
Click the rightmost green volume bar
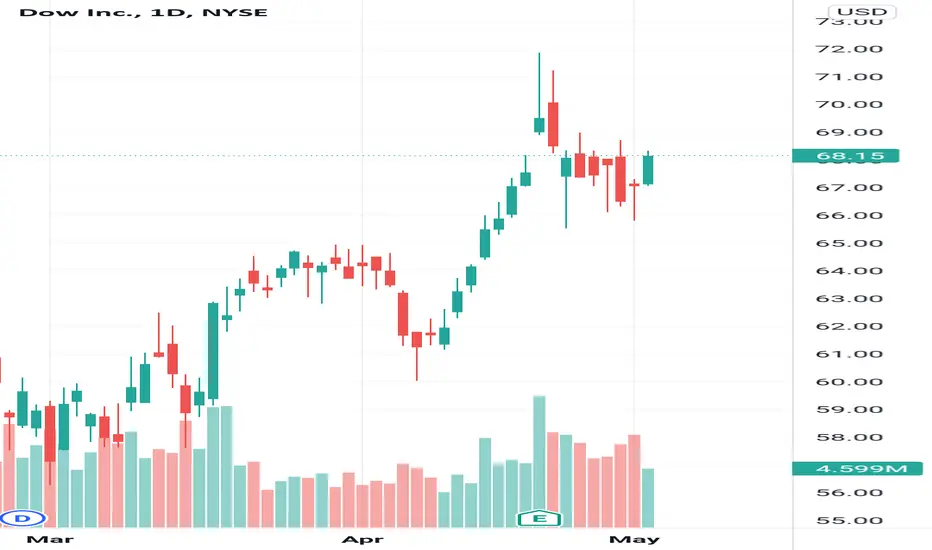(x=648, y=498)
